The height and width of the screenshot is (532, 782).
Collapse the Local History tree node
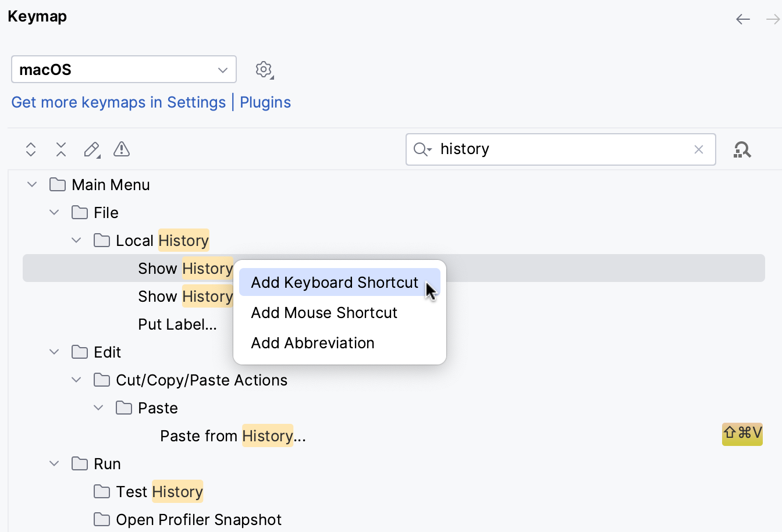click(76, 240)
